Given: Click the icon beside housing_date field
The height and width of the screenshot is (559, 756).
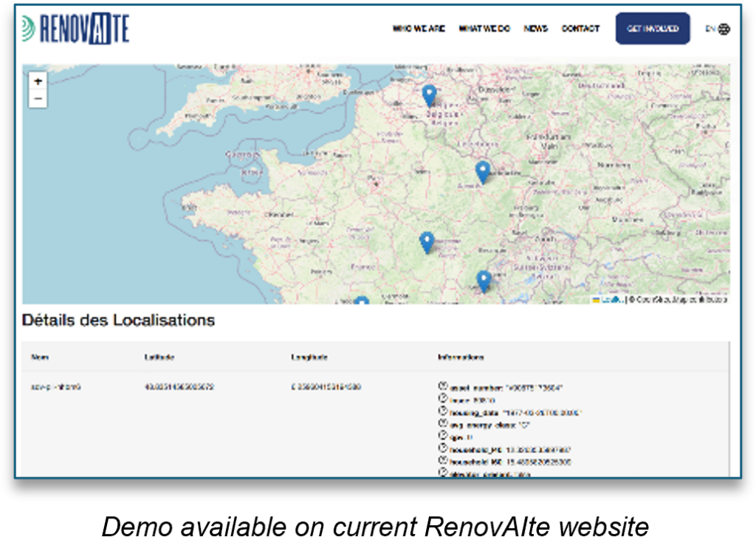Looking at the screenshot, I should tap(443, 411).
